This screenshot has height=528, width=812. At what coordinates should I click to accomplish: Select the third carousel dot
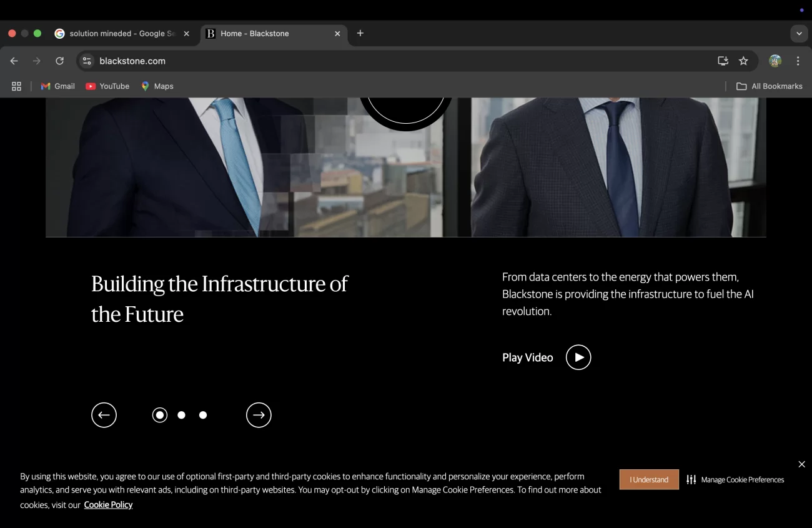click(203, 415)
